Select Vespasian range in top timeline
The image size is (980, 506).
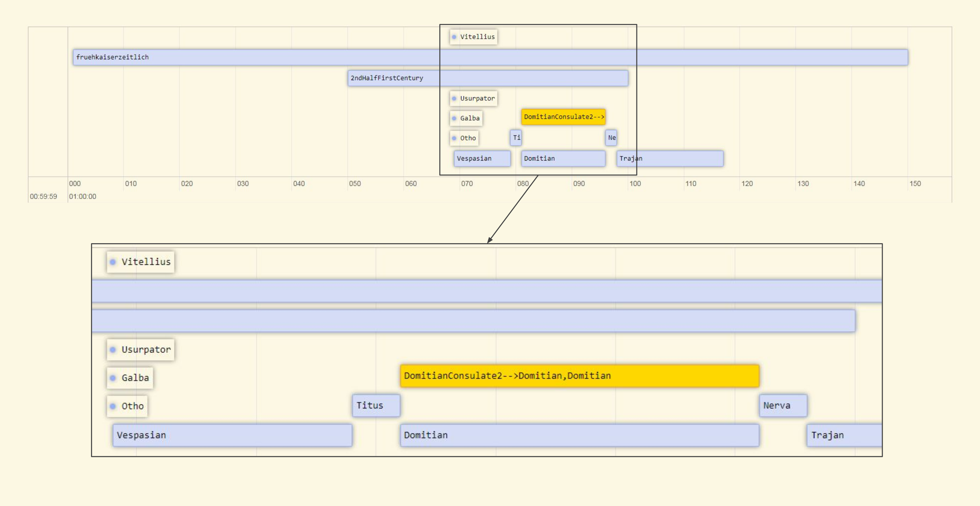tap(482, 159)
